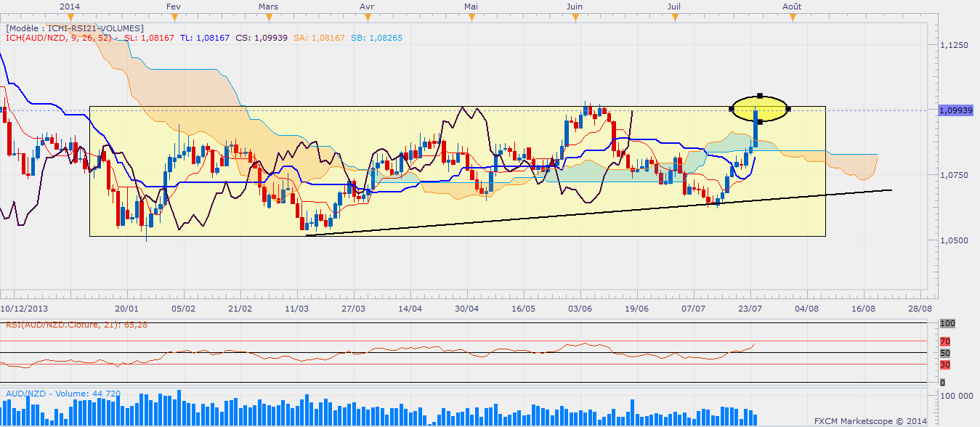Click the left handle of the yellow ellipse

click(x=731, y=109)
